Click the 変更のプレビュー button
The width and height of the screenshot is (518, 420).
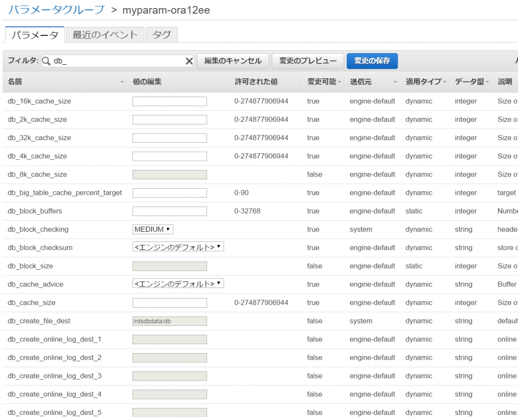pyautogui.click(x=308, y=61)
